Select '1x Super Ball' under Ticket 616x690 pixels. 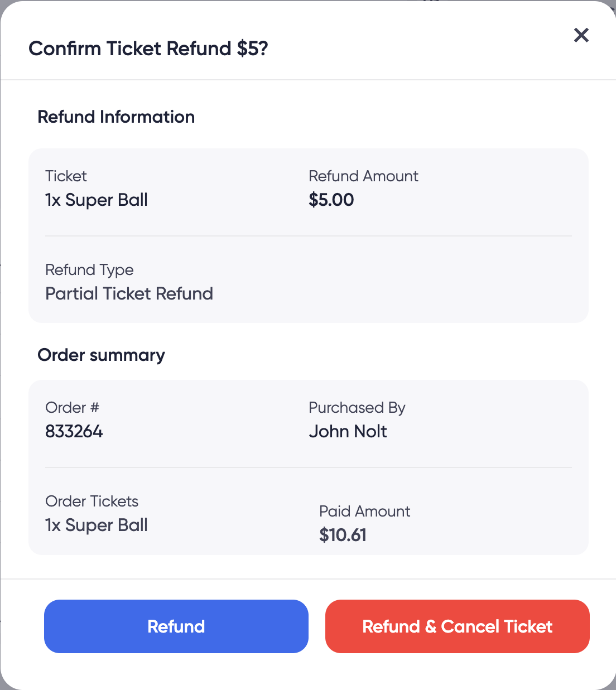(97, 200)
